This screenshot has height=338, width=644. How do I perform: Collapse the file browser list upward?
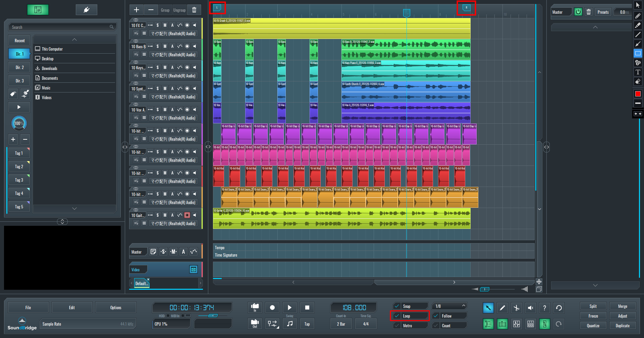(x=74, y=40)
